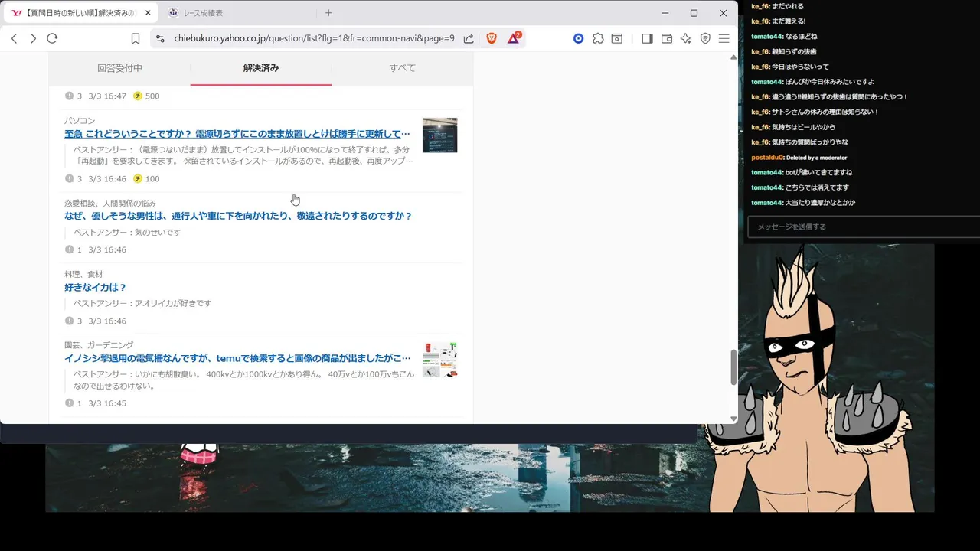The image size is (980, 551).
Task: Click the パソコン category label
Action: [x=80, y=121]
